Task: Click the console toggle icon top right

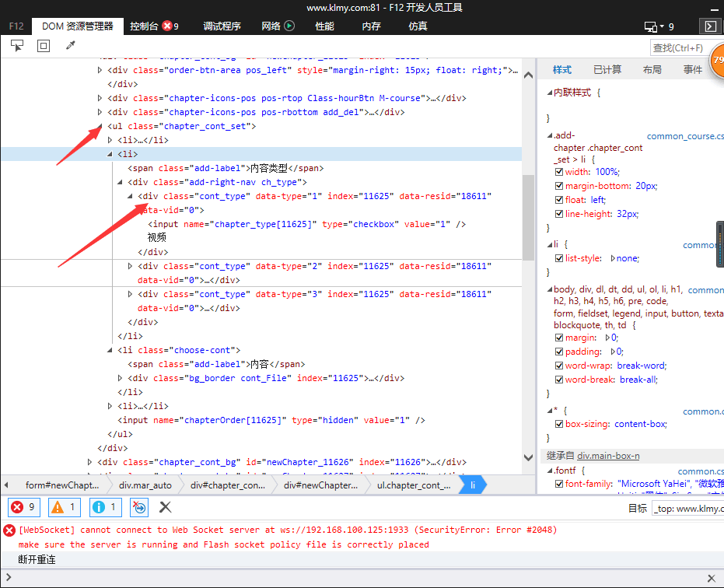Action: click(710, 26)
